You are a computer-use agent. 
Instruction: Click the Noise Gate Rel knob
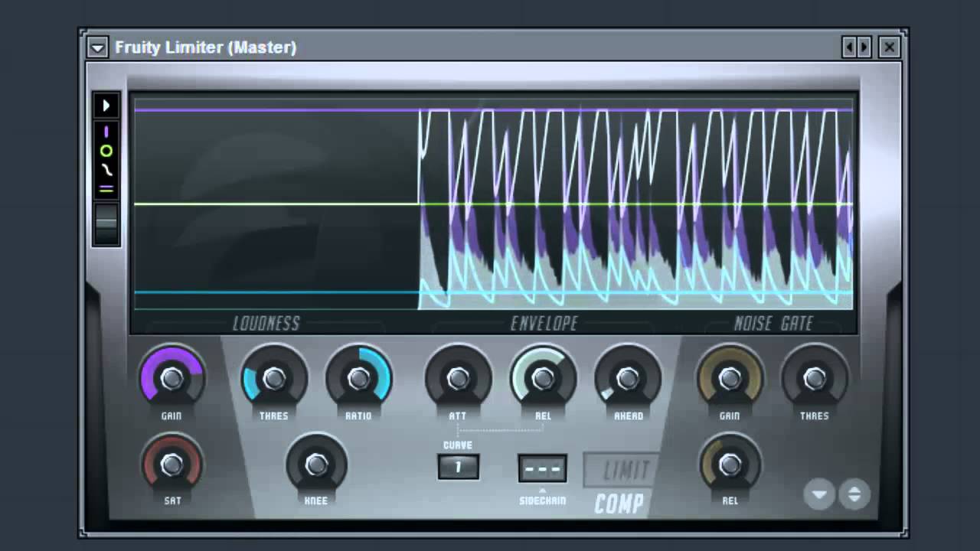(730, 465)
